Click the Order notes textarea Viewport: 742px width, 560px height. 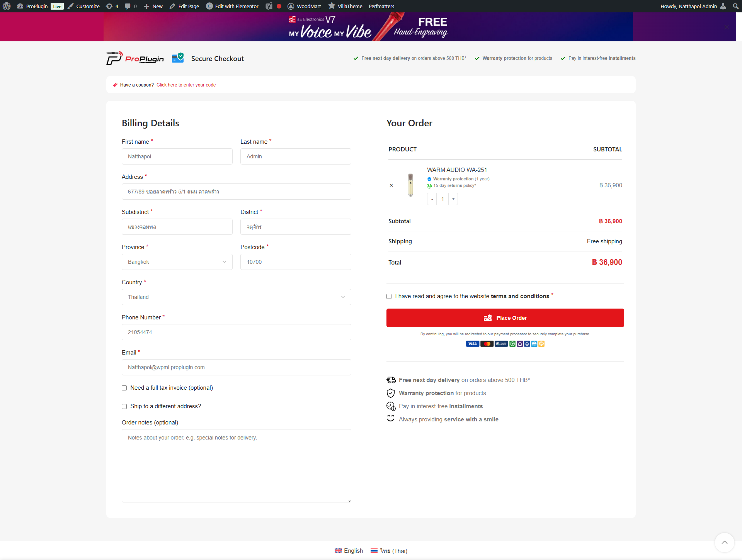237,466
